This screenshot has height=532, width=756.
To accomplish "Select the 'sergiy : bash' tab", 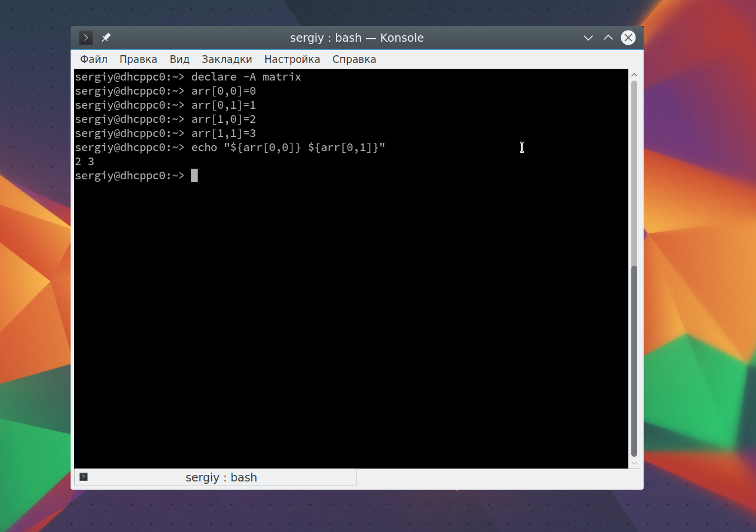I will (215, 477).
